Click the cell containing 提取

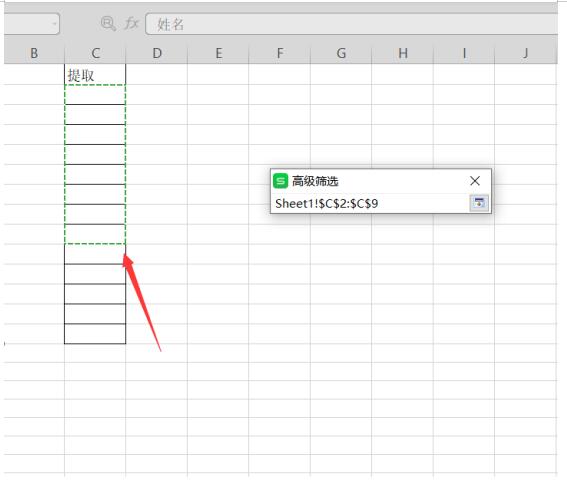pos(95,75)
